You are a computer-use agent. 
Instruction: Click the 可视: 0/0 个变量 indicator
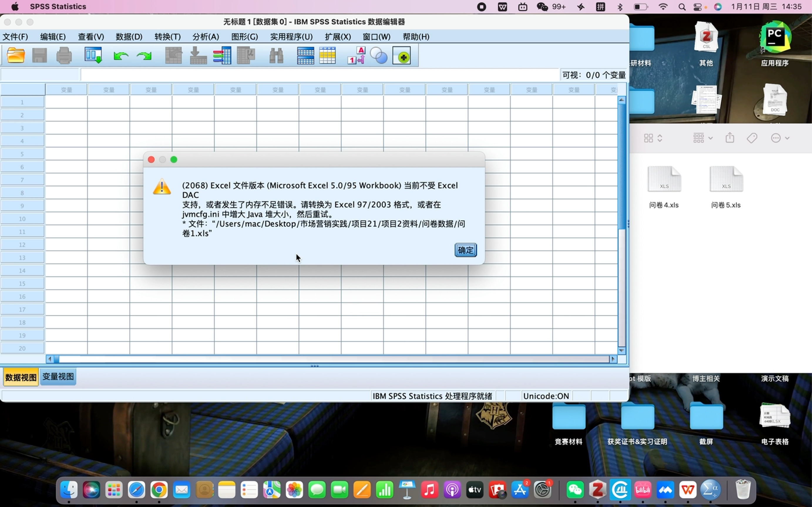(594, 75)
